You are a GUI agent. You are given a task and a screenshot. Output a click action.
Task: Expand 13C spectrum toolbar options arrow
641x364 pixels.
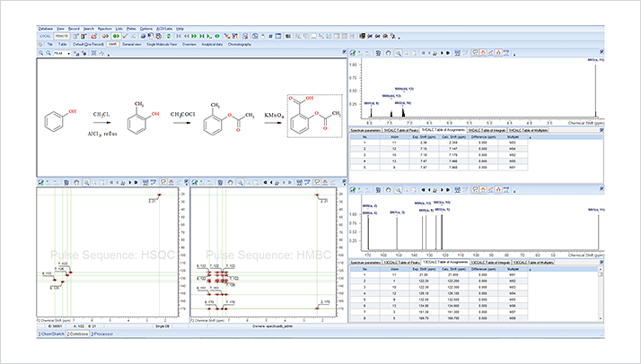click(x=514, y=192)
